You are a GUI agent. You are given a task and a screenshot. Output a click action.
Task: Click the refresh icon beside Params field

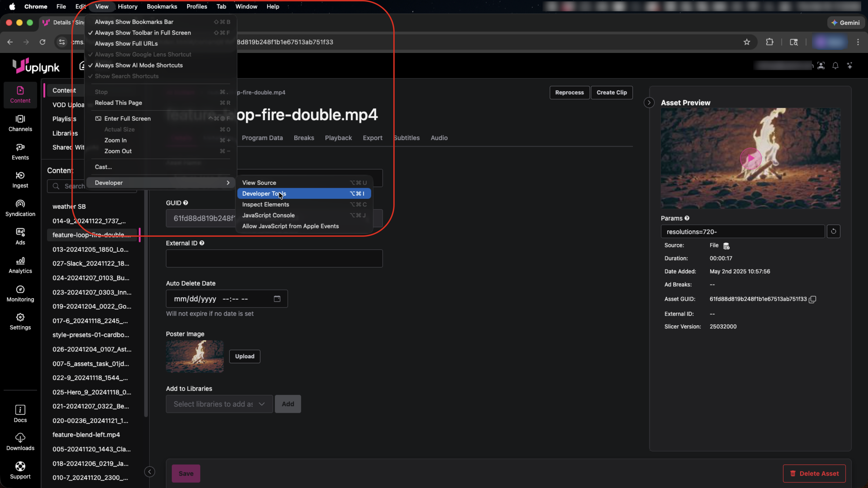pos(833,231)
